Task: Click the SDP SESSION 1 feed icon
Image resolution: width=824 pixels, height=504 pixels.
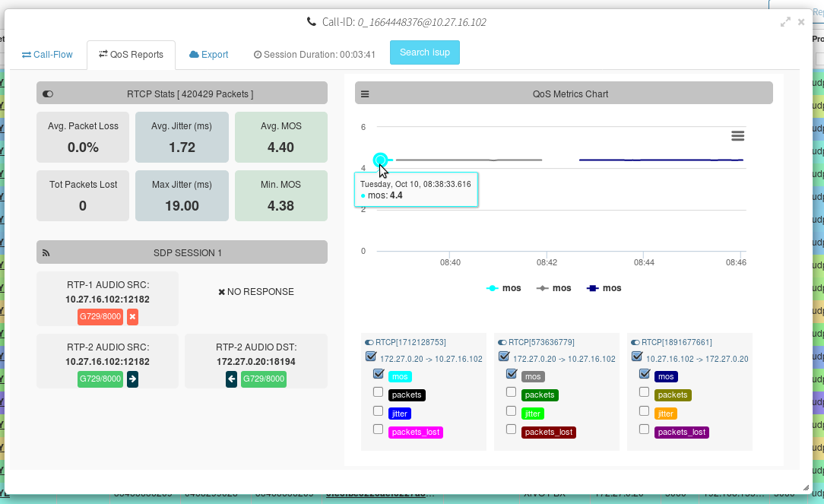Action: click(46, 253)
